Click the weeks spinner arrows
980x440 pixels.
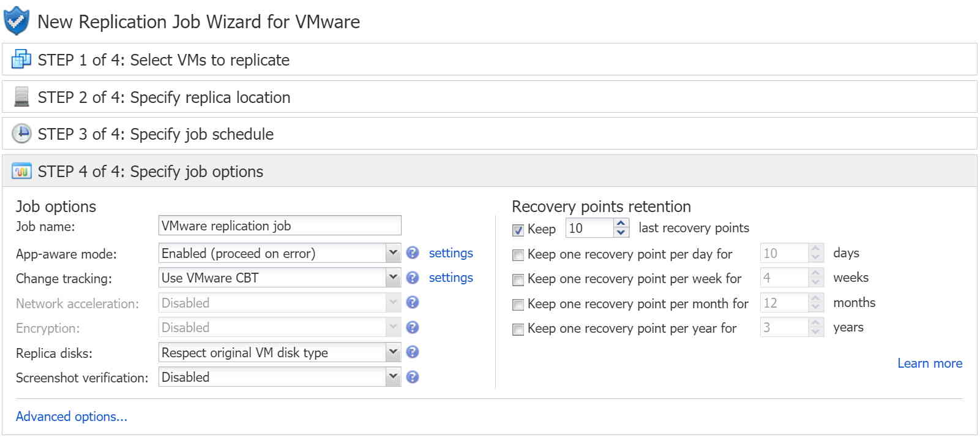click(815, 278)
